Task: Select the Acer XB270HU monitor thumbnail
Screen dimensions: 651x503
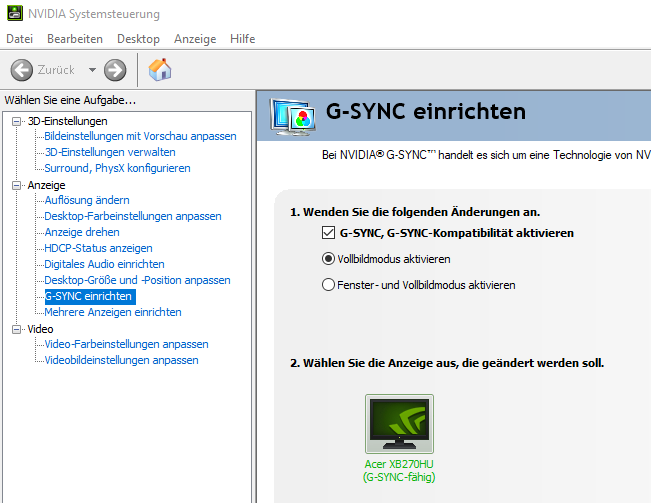Action: [399, 424]
